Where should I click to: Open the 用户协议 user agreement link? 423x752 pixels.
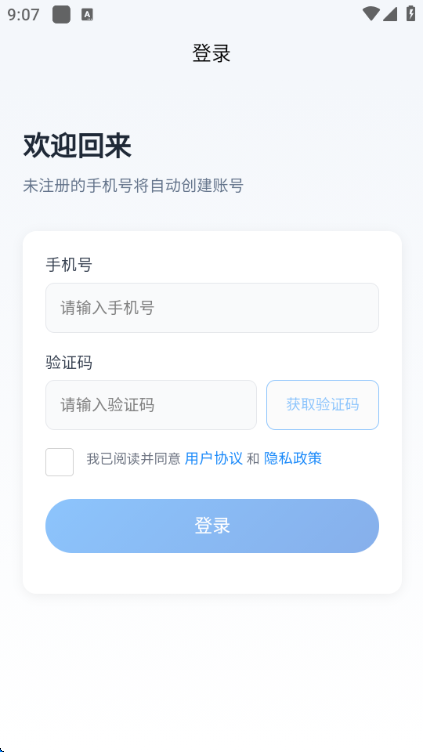213,459
